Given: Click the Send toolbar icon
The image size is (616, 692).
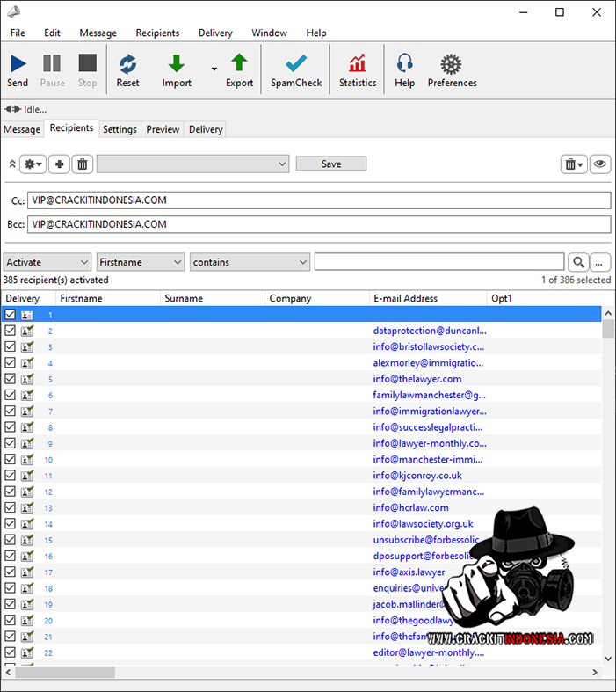Looking at the screenshot, I should [x=18, y=64].
